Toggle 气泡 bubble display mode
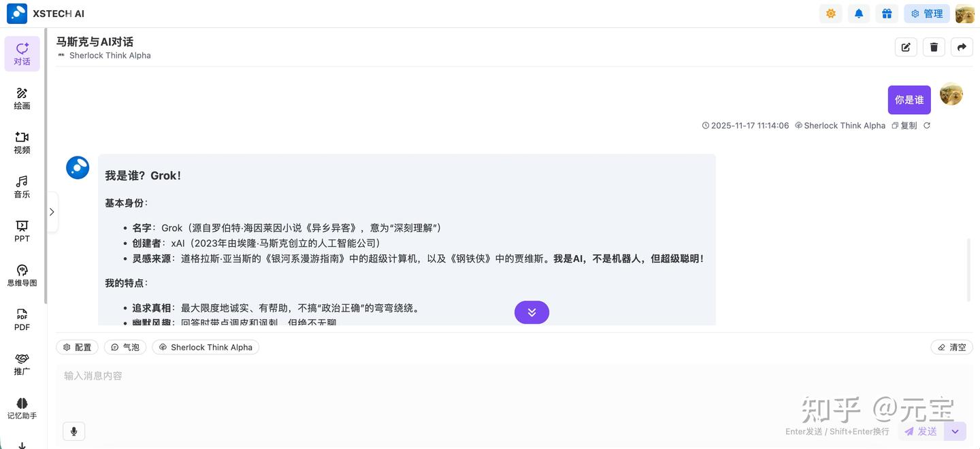The width and height of the screenshot is (980, 449). click(125, 347)
